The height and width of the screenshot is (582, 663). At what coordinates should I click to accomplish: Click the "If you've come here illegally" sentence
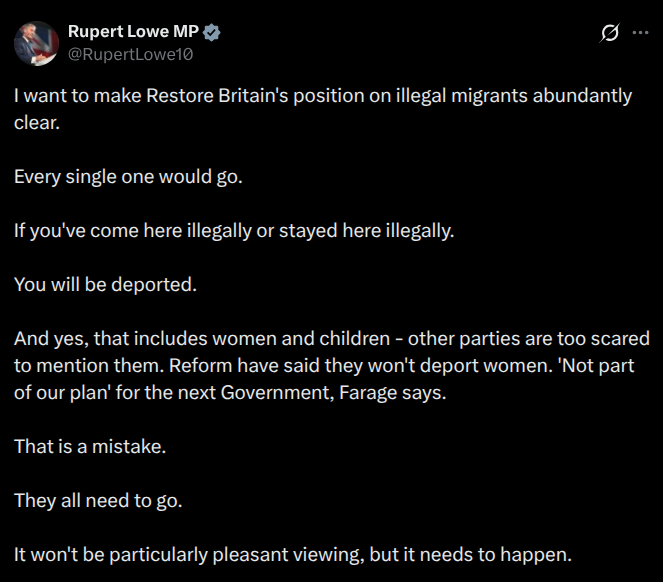tap(234, 232)
